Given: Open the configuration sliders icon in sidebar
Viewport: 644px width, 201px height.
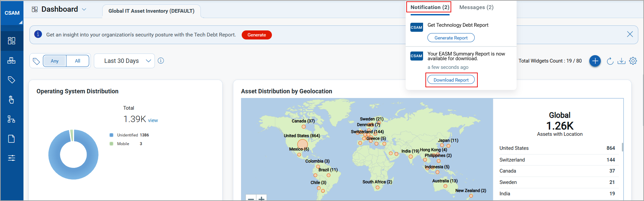Looking at the screenshot, I should click(12, 158).
